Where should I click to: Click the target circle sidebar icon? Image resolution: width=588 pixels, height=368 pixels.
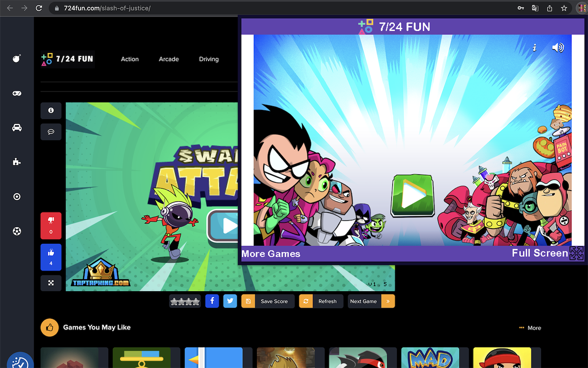point(17,197)
